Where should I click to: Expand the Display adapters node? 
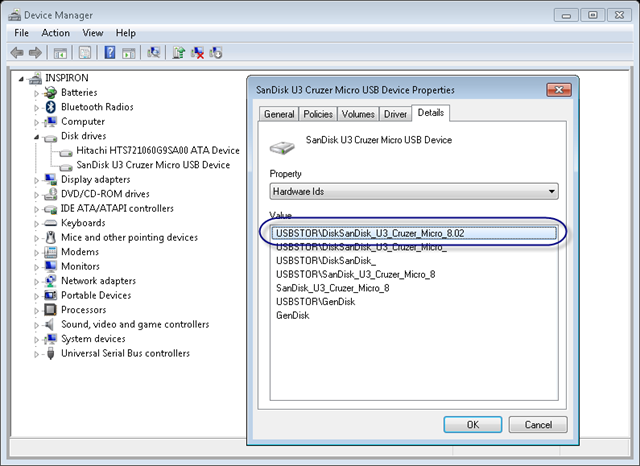pyautogui.click(x=36, y=180)
